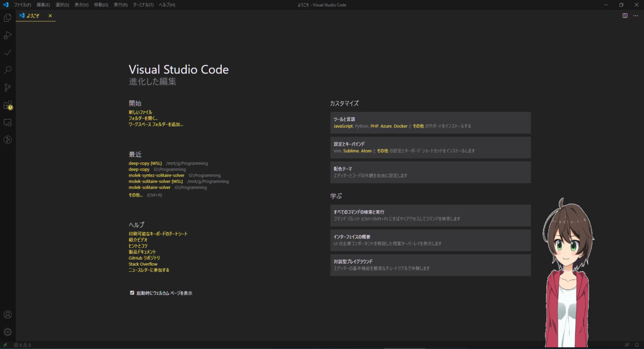
Task: Open the Stack Overflow help link
Action: pyautogui.click(x=143, y=264)
